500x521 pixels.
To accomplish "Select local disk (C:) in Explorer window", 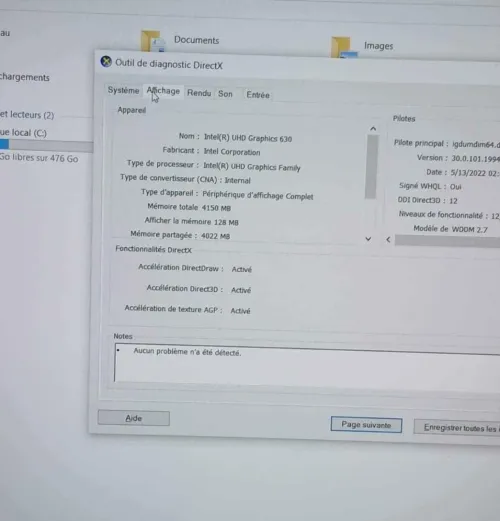I will pyautogui.click(x=23, y=133).
